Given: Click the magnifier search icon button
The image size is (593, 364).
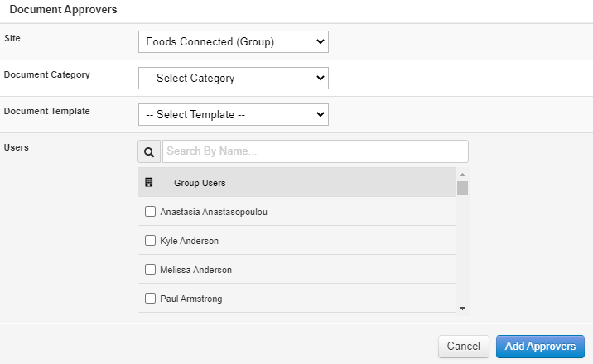Looking at the screenshot, I should point(149,151).
